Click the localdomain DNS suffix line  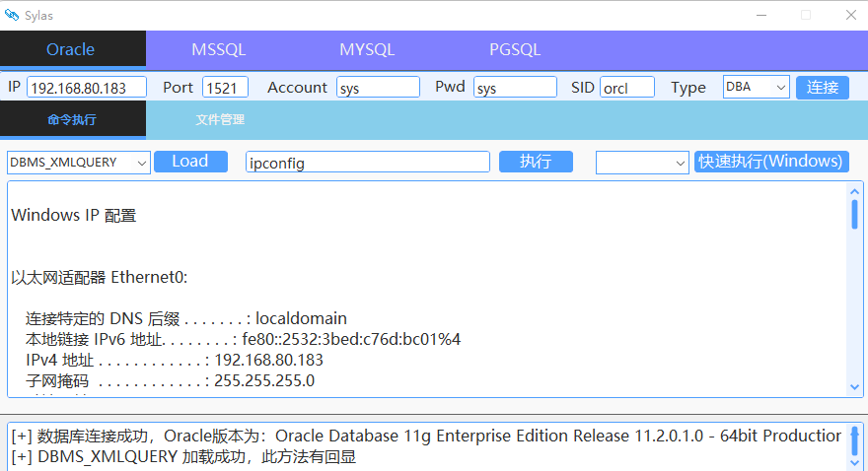[x=186, y=318]
